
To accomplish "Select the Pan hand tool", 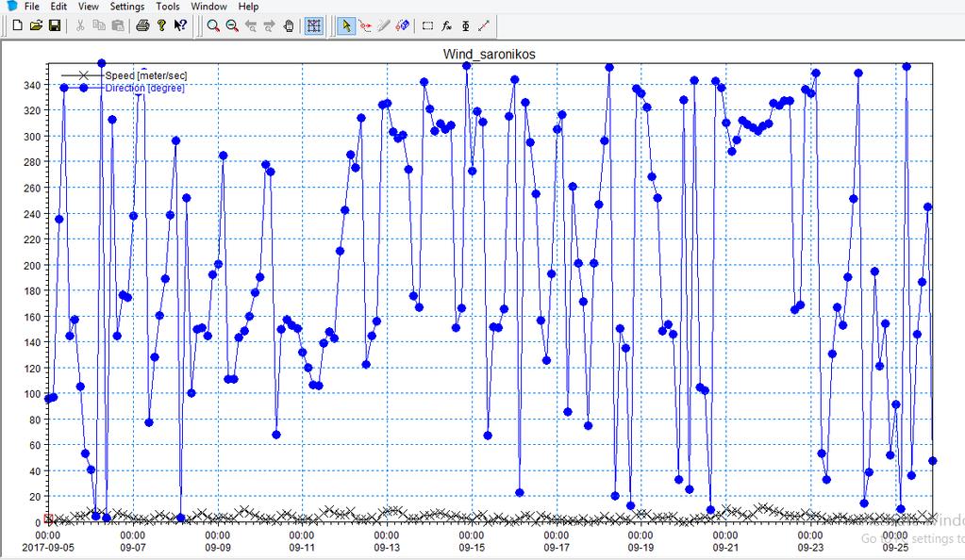I will click(288, 25).
